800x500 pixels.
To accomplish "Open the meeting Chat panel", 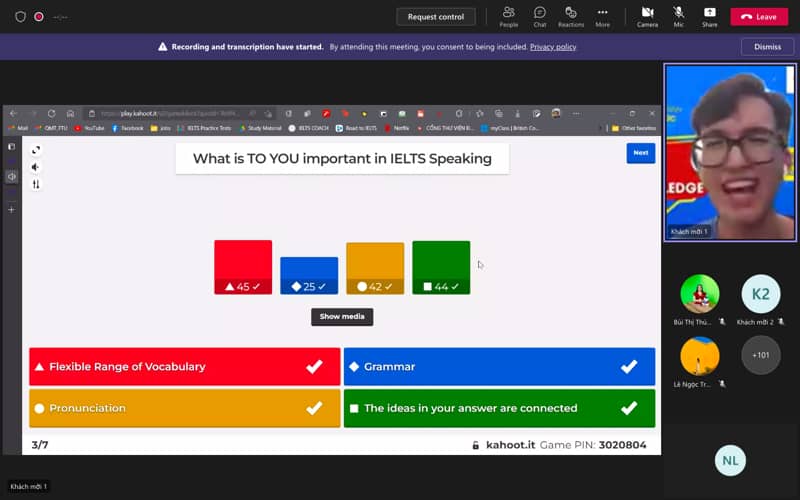I will pos(540,15).
